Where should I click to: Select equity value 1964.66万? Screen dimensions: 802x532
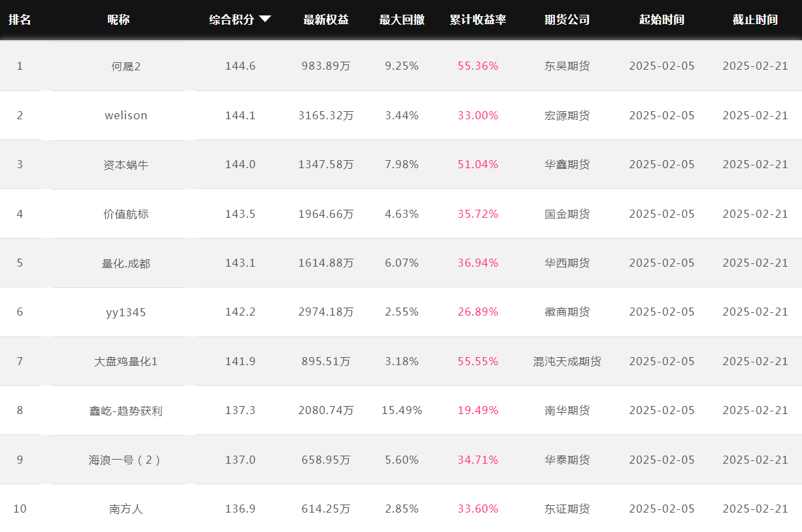coord(326,214)
